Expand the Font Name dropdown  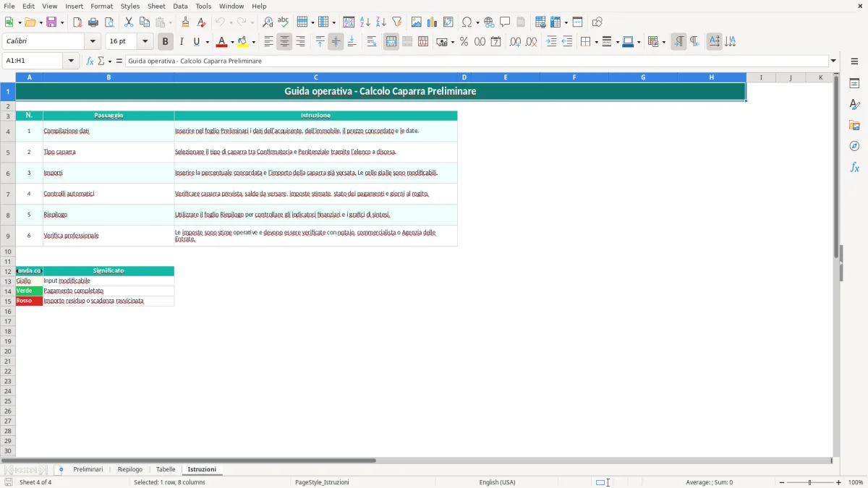93,42
